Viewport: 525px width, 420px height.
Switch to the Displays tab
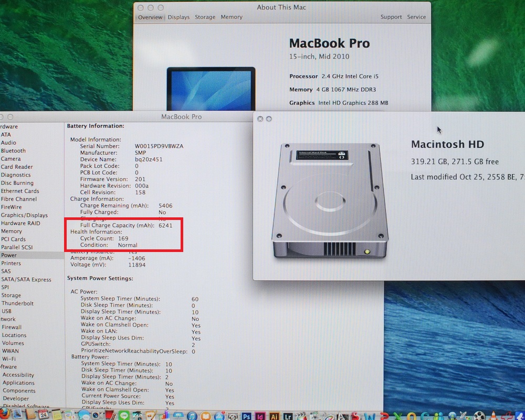pyautogui.click(x=178, y=17)
